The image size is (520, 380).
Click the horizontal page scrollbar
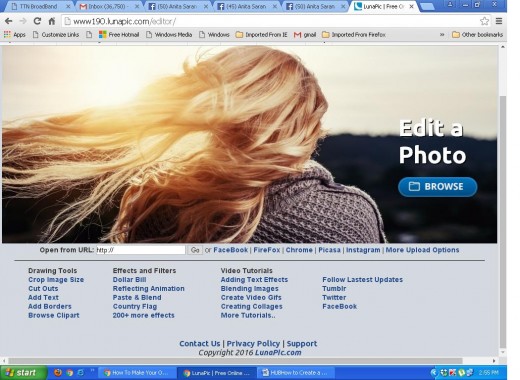235,361
